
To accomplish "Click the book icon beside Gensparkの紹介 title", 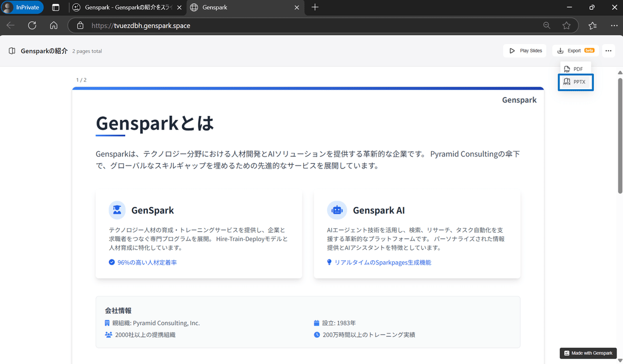I will click(11, 50).
